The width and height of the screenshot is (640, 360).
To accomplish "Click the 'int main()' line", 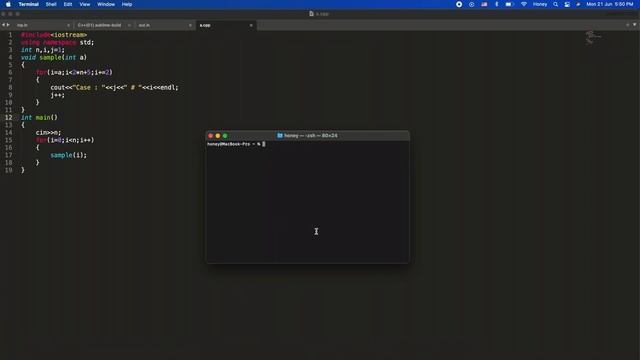I will tap(39, 118).
